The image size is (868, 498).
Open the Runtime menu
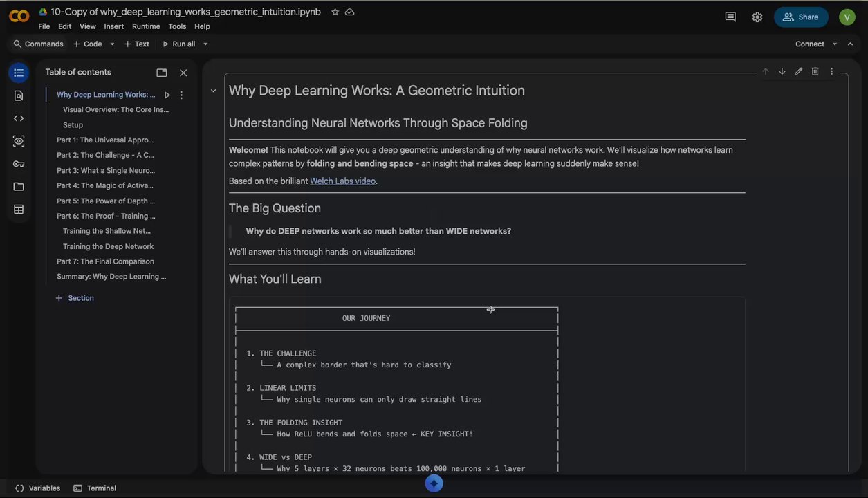coord(146,26)
